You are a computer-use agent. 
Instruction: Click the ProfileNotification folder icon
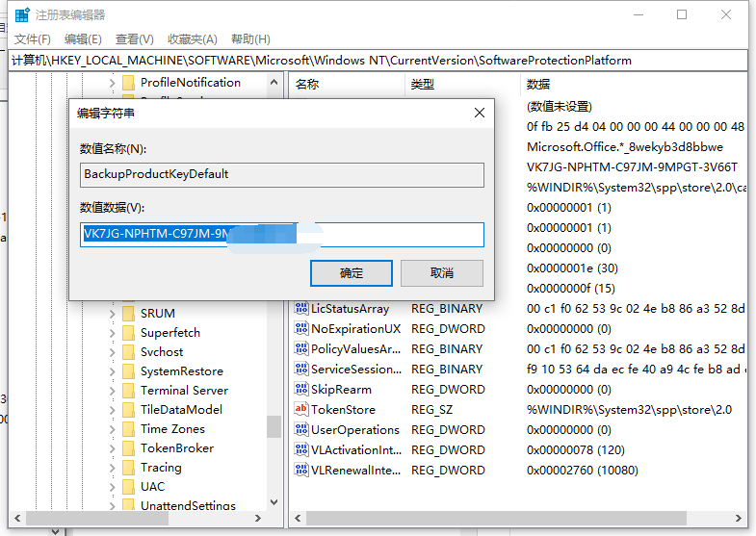point(128,83)
